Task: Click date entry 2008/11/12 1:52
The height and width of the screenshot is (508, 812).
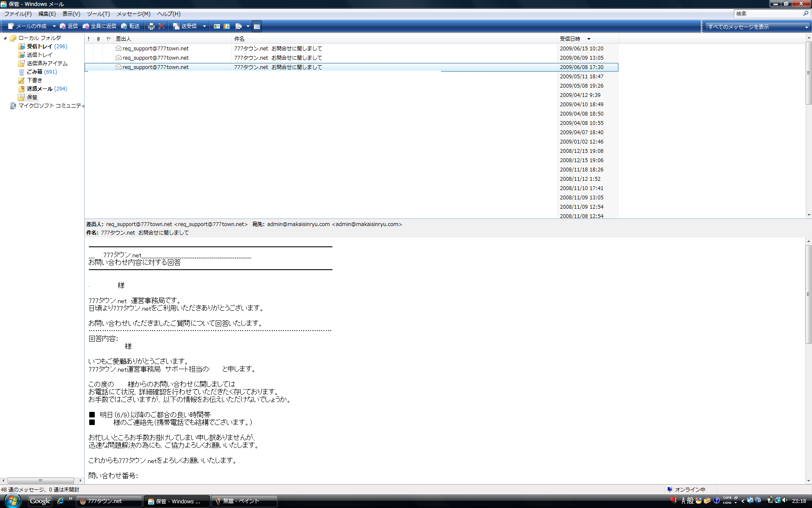Action: tap(580, 179)
